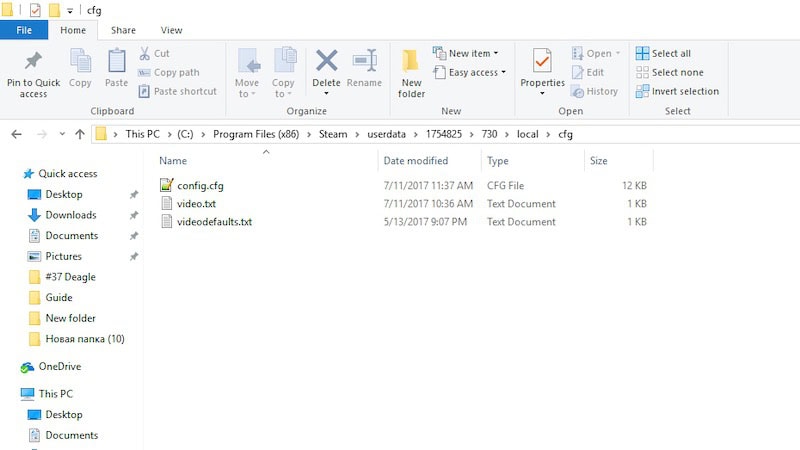Viewport: 800px width, 450px height.
Task: Select This PC in navigation pane
Action: click(x=56, y=394)
